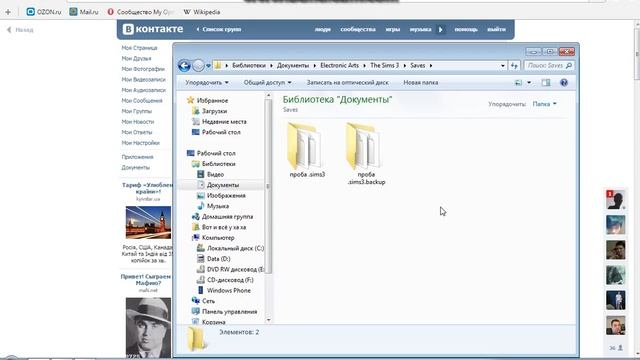Open address bar history dropdown
This screenshot has width=640, height=360.
tap(503, 65)
